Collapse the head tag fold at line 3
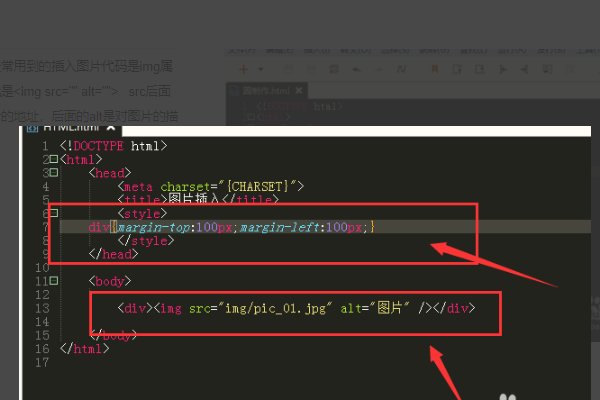Viewport: 600px width, 400px height. tap(54, 172)
